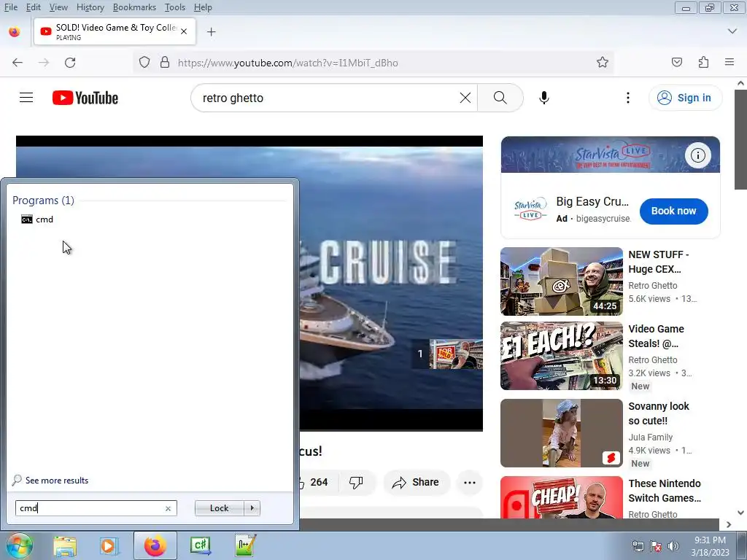Open Big Easy Cruise ad title
Viewport: 747px width, 560px height.
[592, 201]
